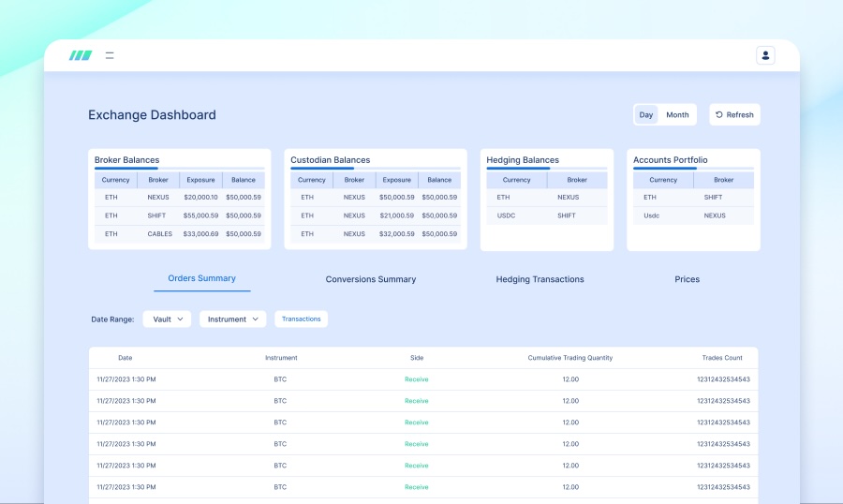The height and width of the screenshot is (504, 843).
Task: Open the user profile icon
Action: [x=765, y=55]
